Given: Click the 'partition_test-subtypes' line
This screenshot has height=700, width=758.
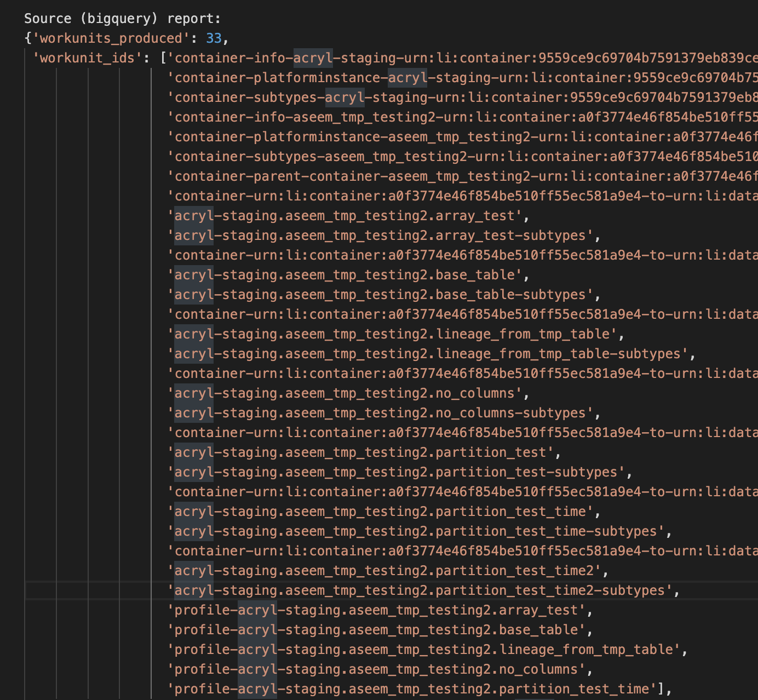Looking at the screenshot, I should pos(400,472).
